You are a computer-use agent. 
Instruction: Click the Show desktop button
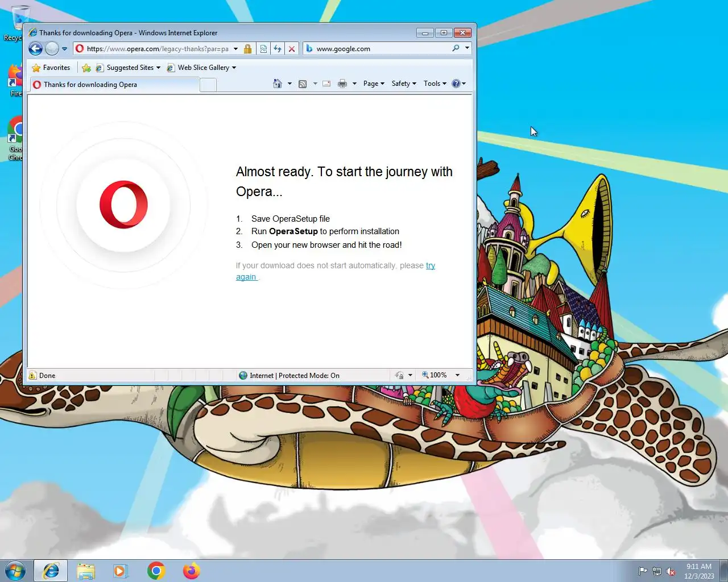pyautogui.click(x=724, y=571)
